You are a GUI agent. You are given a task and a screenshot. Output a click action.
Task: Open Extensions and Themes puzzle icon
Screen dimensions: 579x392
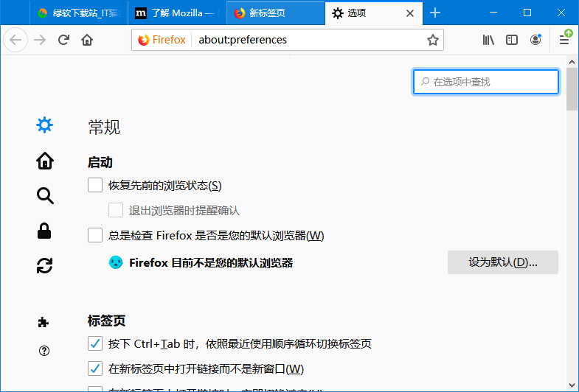44,322
